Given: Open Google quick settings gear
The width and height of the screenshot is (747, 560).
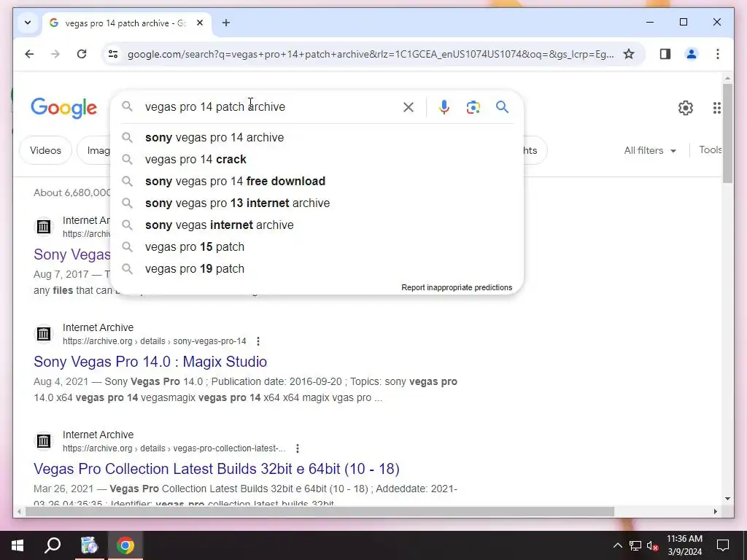Looking at the screenshot, I should coord(686,108).
